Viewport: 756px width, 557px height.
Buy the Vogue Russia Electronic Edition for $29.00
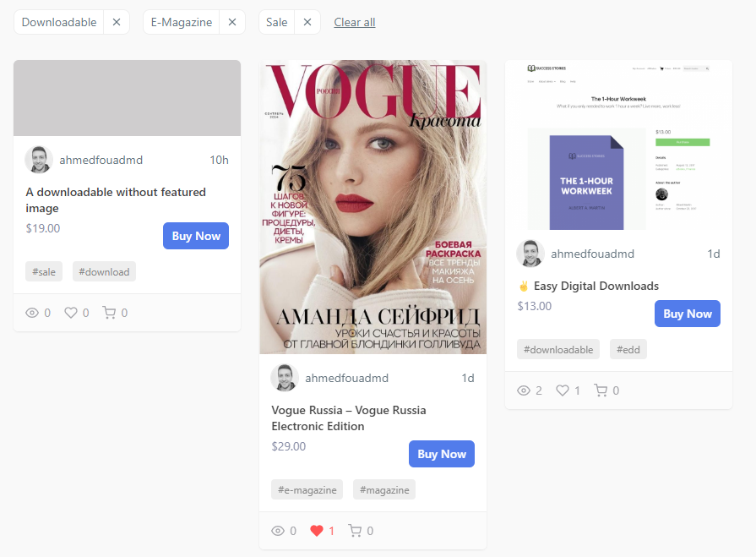[x=442, y=454]
